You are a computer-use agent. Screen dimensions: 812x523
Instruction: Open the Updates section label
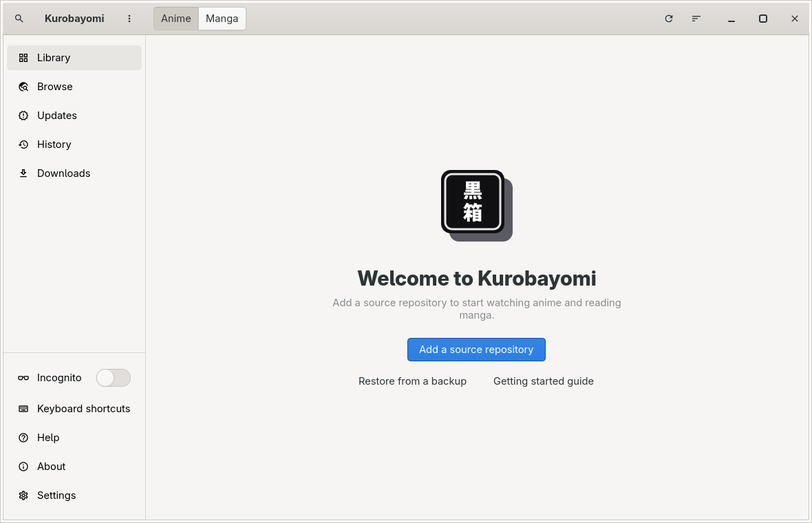[57, 116]
